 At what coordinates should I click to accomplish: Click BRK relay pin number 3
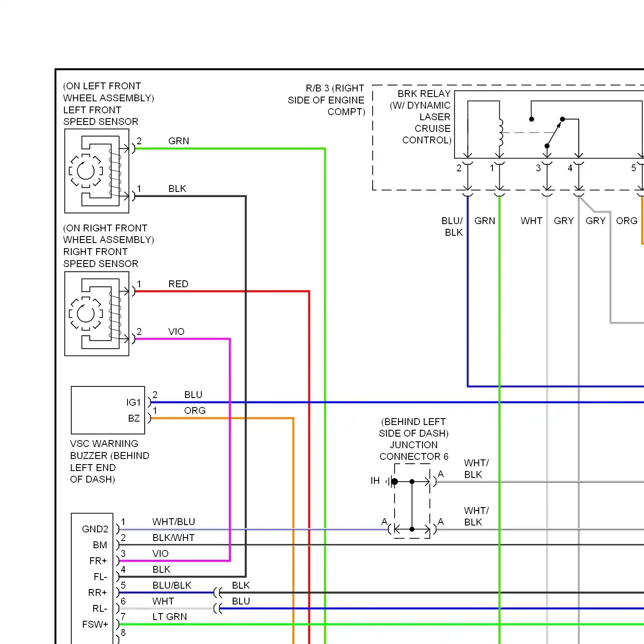(538, 168)
